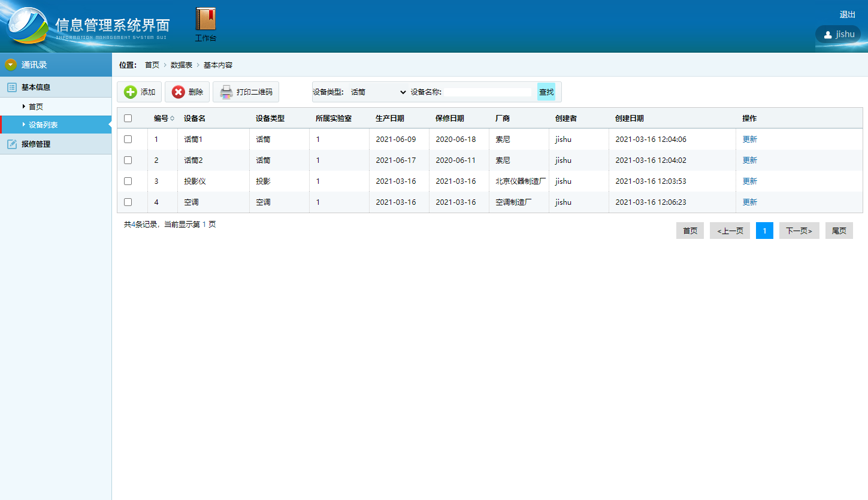This screenshot has height=500, width=868.
Task: Click the 设备名称 text input field
Action: click(x=488, y=92)
